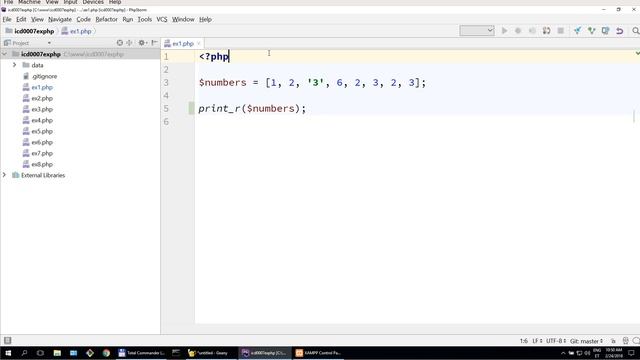Click the VCS Commit icon
The height and width of the screenshot is (360, 640).
pyautogui.click(x=591, y=31)
